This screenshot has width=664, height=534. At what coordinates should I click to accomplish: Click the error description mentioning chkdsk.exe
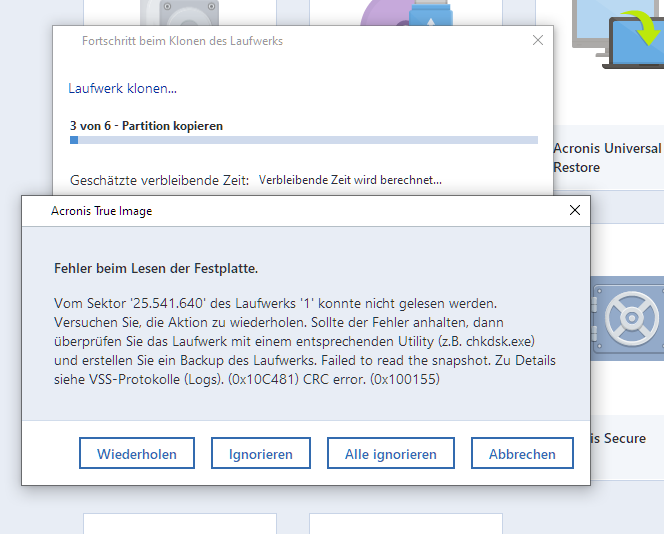pos(305,341)
